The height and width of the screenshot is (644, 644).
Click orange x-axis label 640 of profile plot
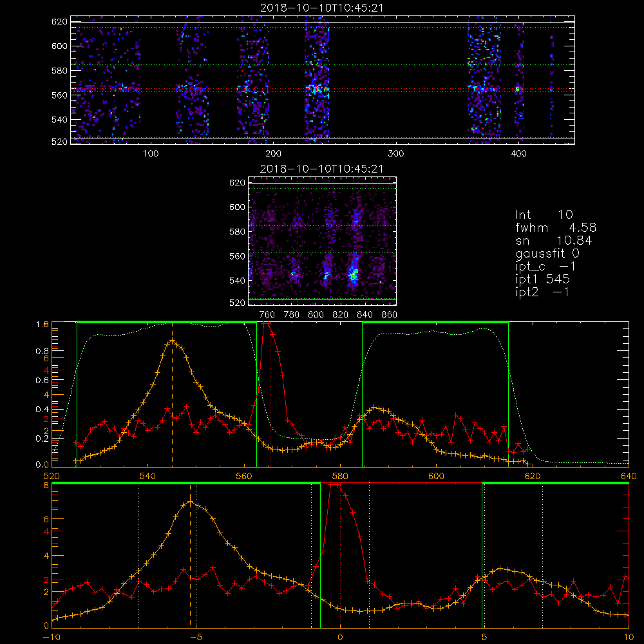(629, 476)
